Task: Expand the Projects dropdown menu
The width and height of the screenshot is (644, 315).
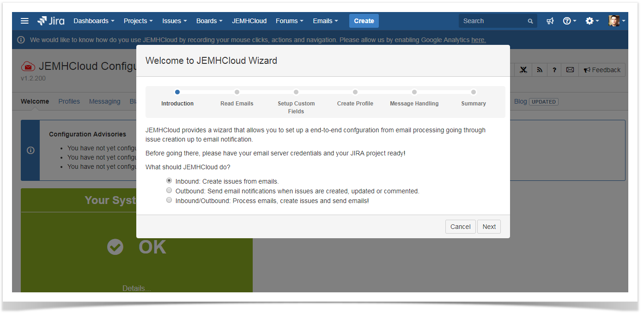Action: click(138, 21)
